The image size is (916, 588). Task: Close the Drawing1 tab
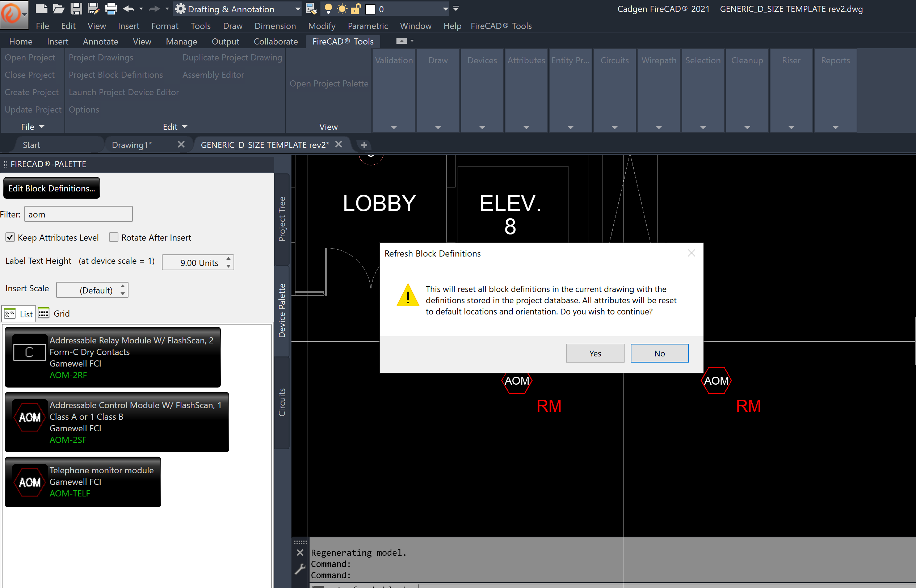click(181, 144)
